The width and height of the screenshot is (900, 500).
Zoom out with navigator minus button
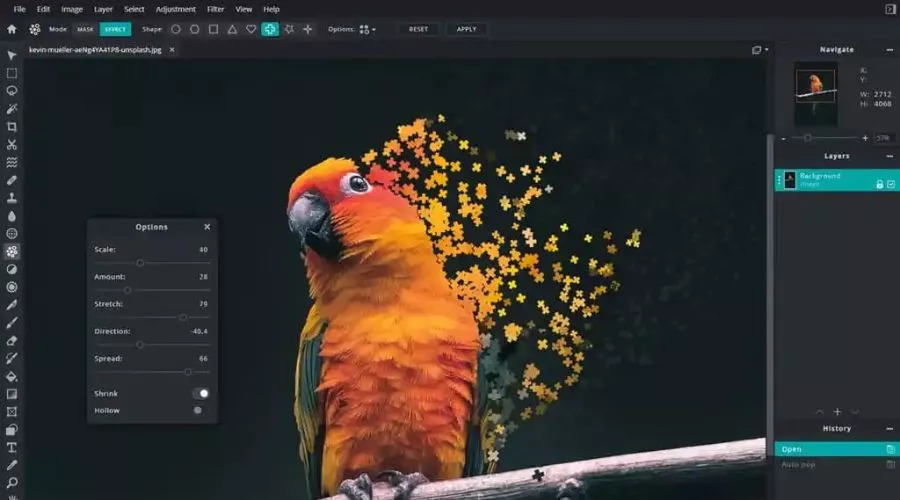pyautogui.click(x=783, y=138)
